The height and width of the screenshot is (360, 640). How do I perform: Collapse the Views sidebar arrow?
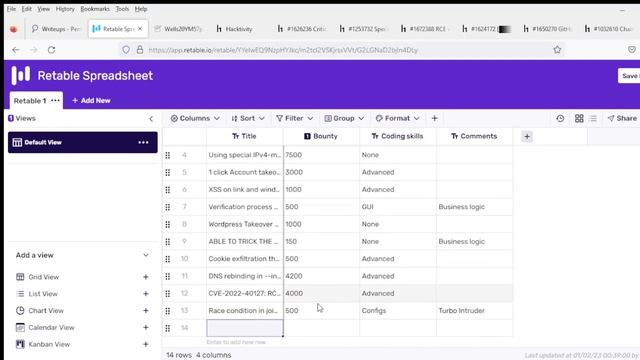(151, 119)
